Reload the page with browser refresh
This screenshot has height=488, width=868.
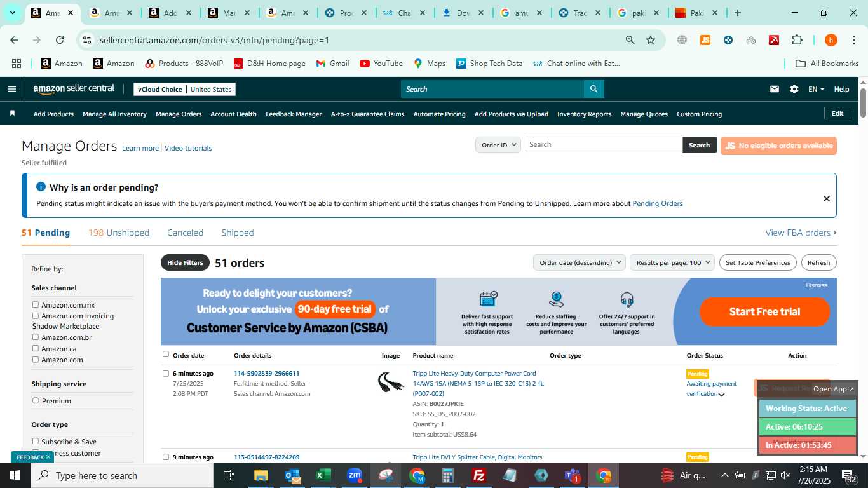pos(60,40)
